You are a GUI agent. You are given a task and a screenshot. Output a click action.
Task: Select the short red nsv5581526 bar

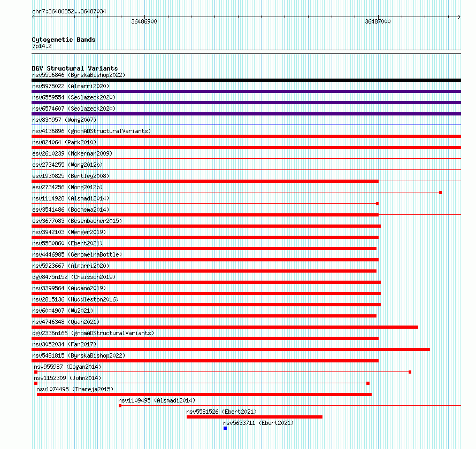[x=255, y=417]
